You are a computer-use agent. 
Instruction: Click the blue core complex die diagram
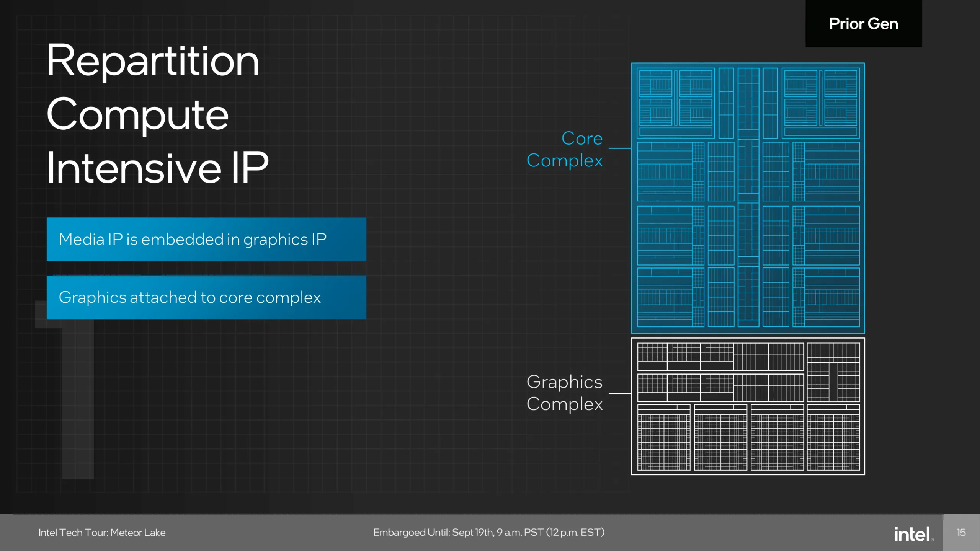point(748,198)
